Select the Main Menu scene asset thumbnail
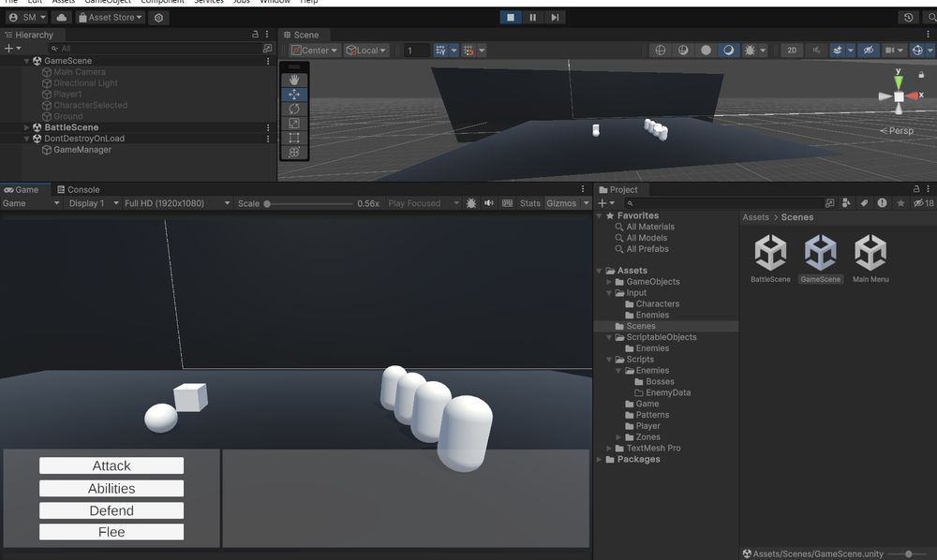This screenshot has height=560, width=937. [x=870, y=258]
